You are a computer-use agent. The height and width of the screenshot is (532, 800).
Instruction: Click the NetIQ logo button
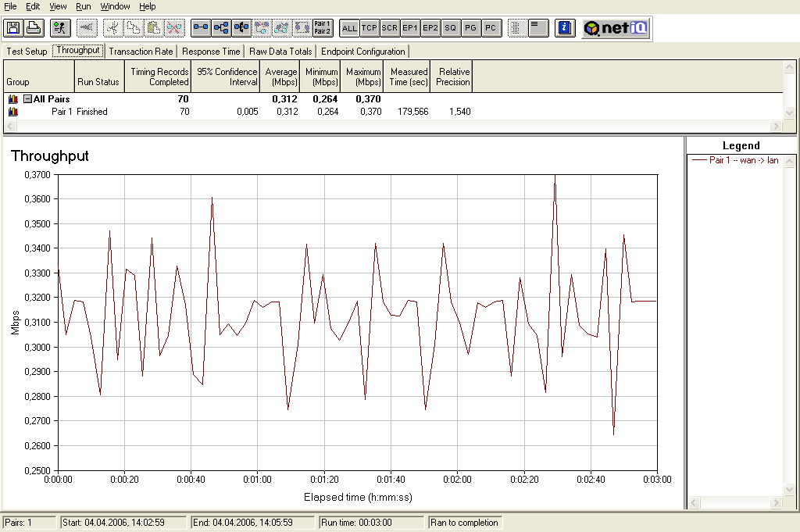[616, 28]
